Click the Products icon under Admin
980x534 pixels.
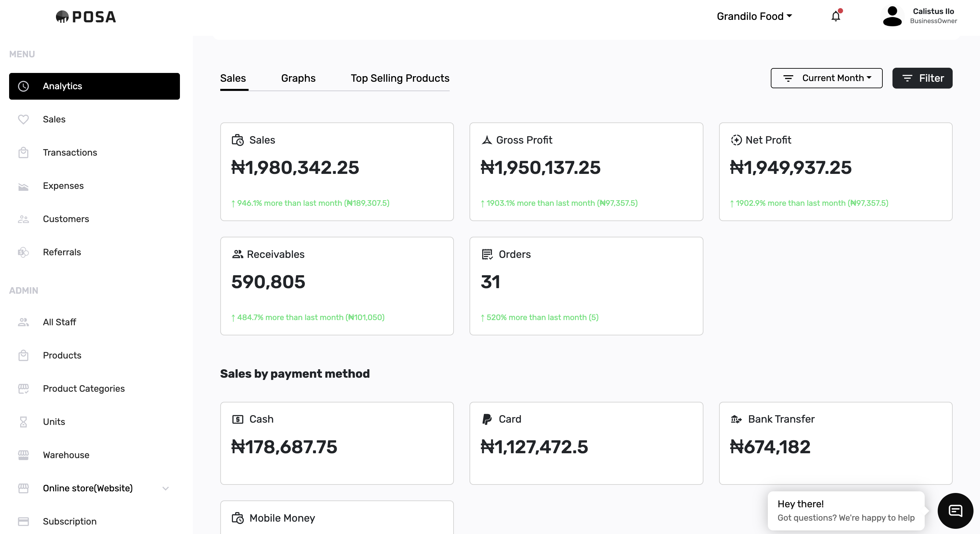pos(23,355)
